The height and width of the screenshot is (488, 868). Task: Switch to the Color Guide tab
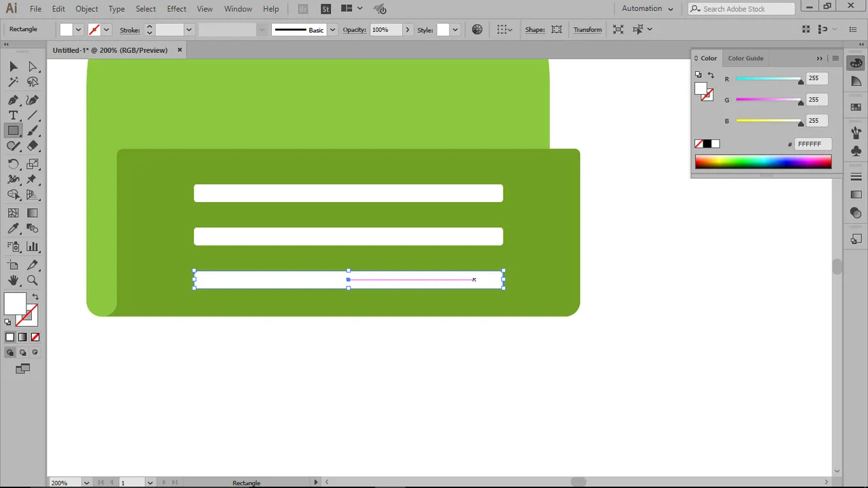(745, 58)
